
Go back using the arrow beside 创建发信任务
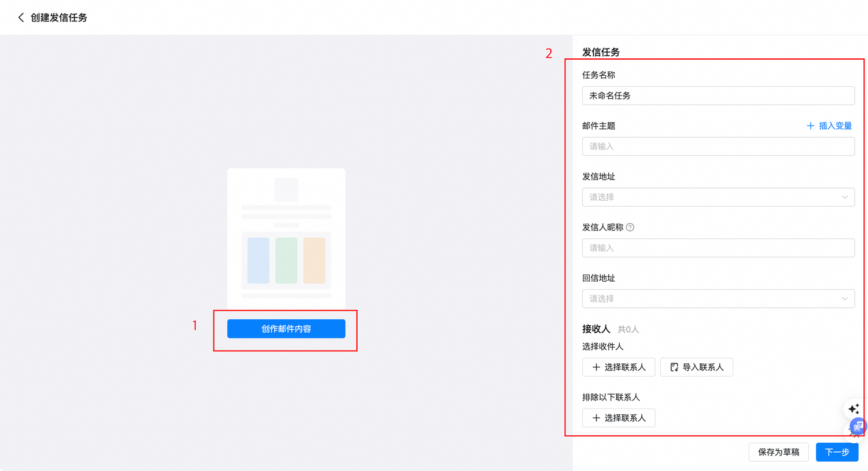tap(21, 18)
